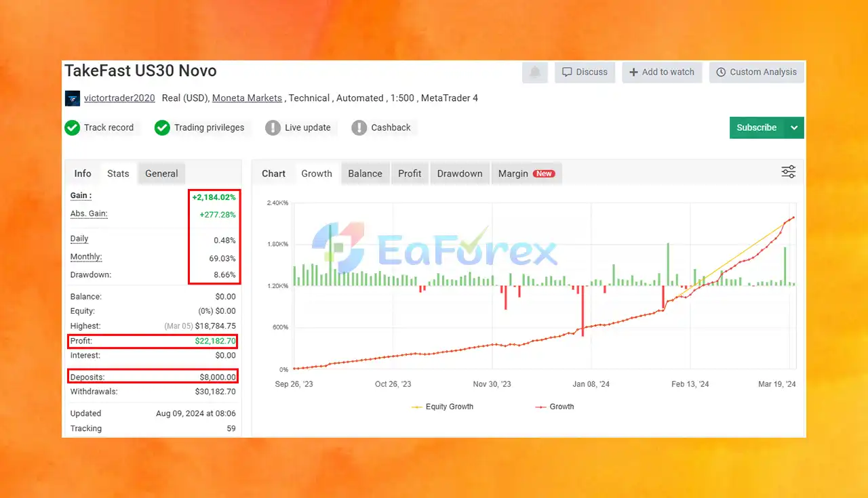Switch to the General tab
Image resolution: width=868 pixels, height=498 pixels.
(x=161, y=173)
